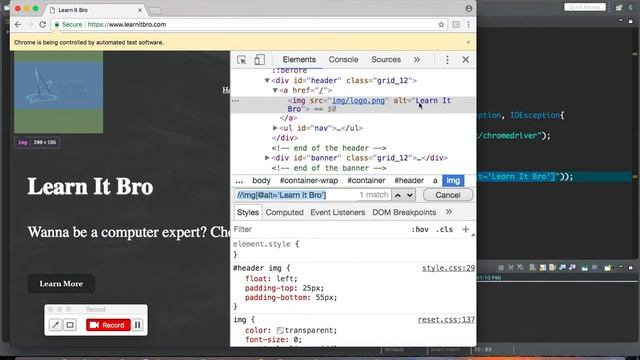This screenshot has height=360, width=640.
Task: Select the body breadcrumb
Action: [x=261, y=180]
